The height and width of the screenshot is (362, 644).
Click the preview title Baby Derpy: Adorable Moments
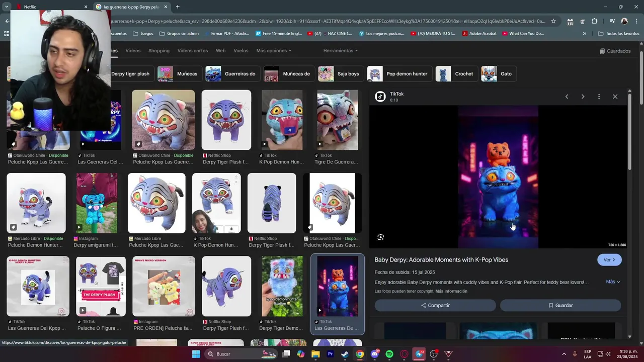point(441,260)
